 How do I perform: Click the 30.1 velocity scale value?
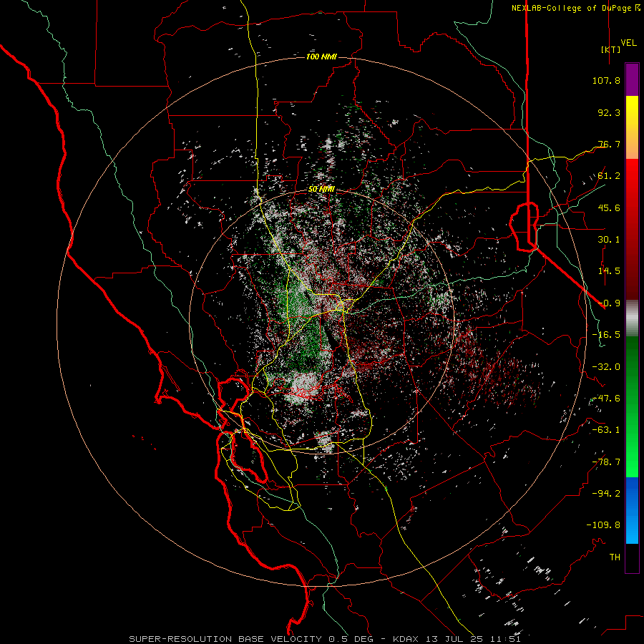point(609,240)
